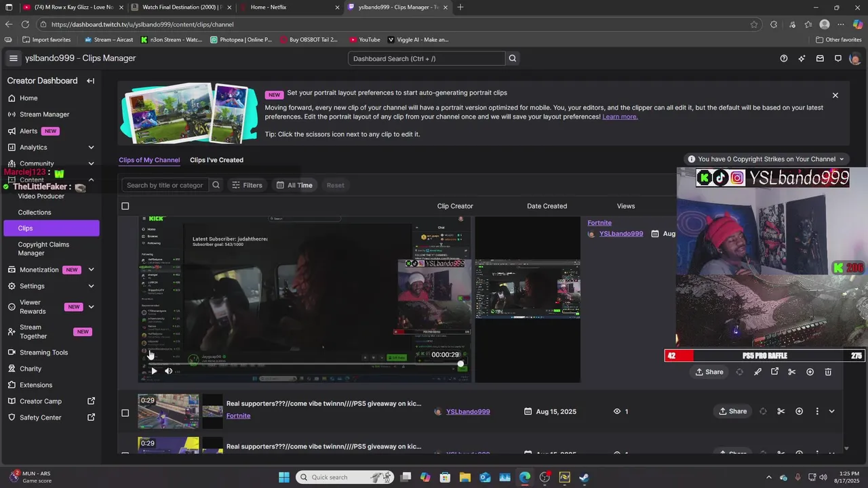Viewport: 868px width, 488px height.
Task: Switch to Clips I've Created tab
Action: (x=216, y=160)
